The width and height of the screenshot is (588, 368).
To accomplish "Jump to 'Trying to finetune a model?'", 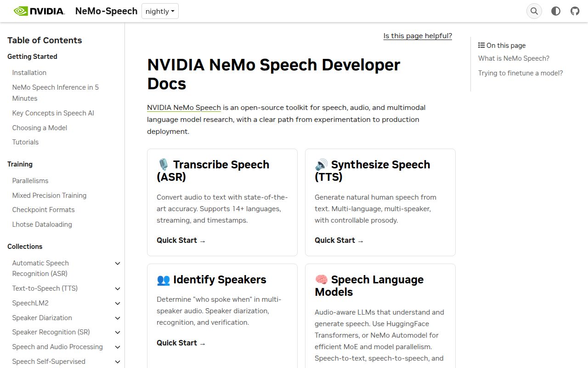I will tap(520, 73).
